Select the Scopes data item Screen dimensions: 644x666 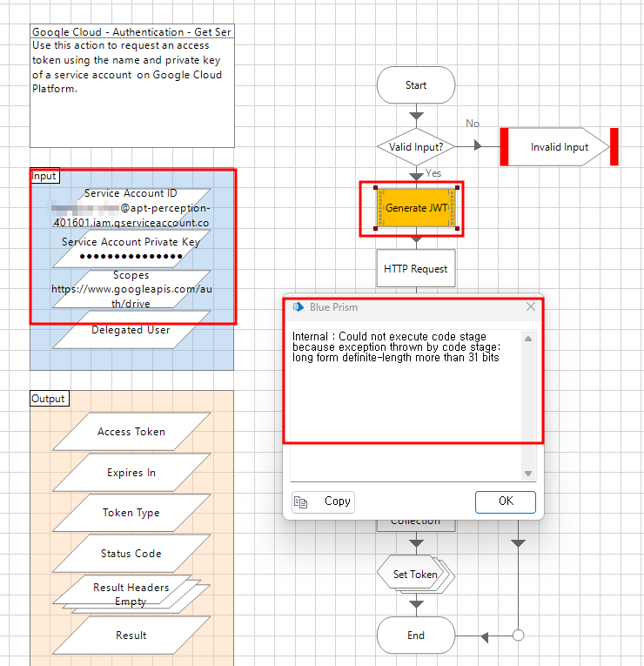click(x=131, y=289)
